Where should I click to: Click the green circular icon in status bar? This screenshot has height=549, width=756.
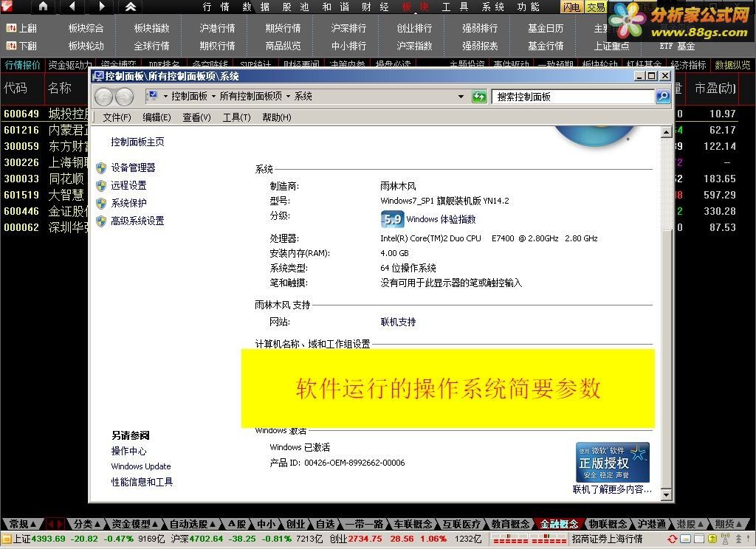point(712,539)
